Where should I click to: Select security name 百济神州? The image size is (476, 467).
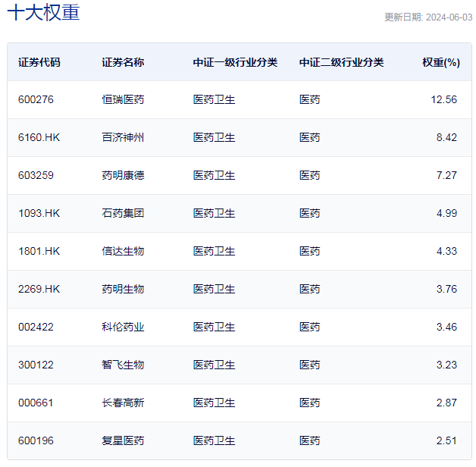123,137
